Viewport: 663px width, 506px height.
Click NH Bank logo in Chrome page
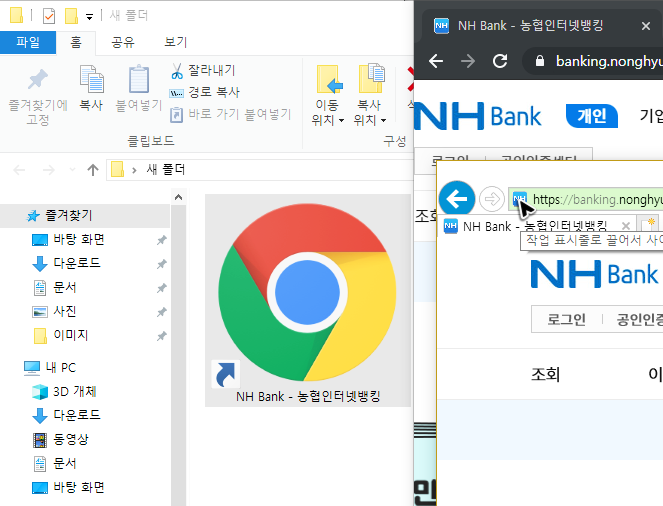click(478, 116)
